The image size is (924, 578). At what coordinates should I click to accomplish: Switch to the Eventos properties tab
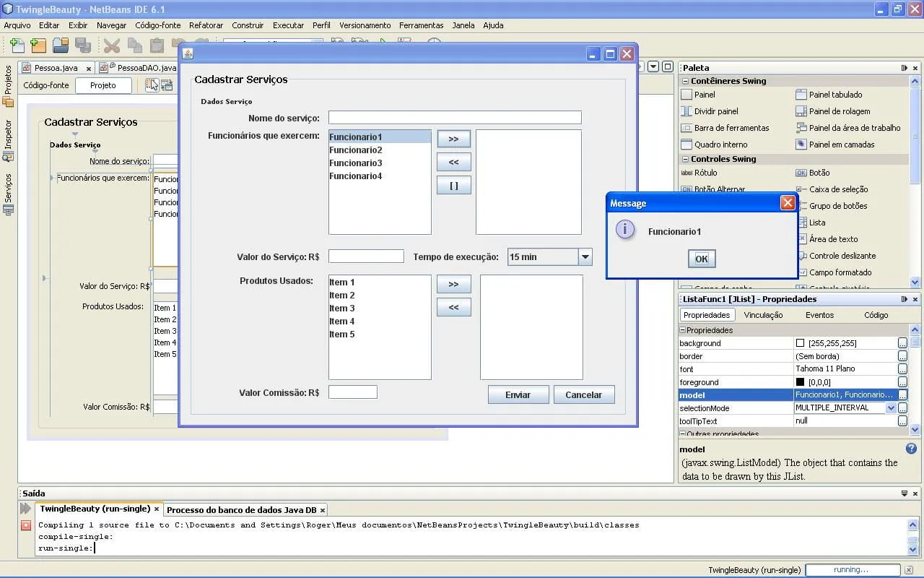click(x=819, y=315)
